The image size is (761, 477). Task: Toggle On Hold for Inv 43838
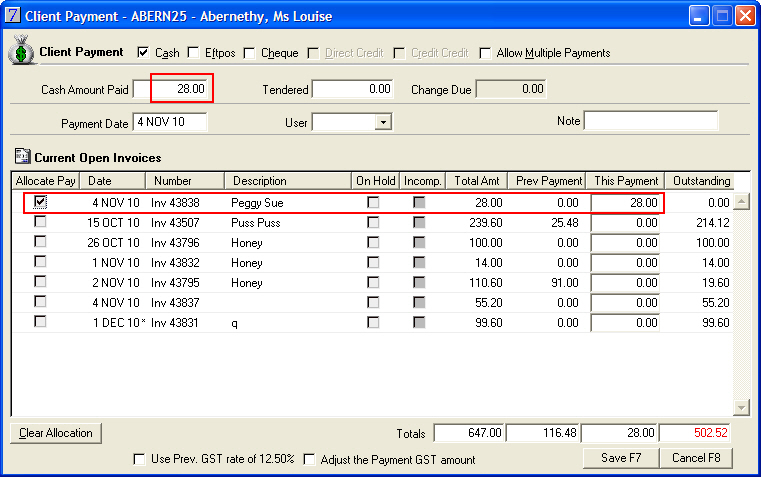click(x=373, y=202)
